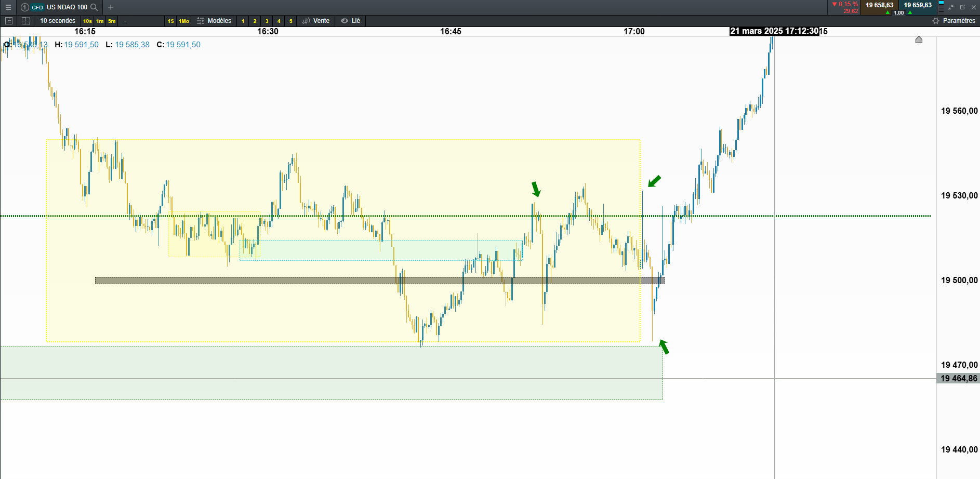Image resolution: width=980 pixels, height=479 pixels.
Task: Apply template preset 3
Action: (x=267, y=21)
